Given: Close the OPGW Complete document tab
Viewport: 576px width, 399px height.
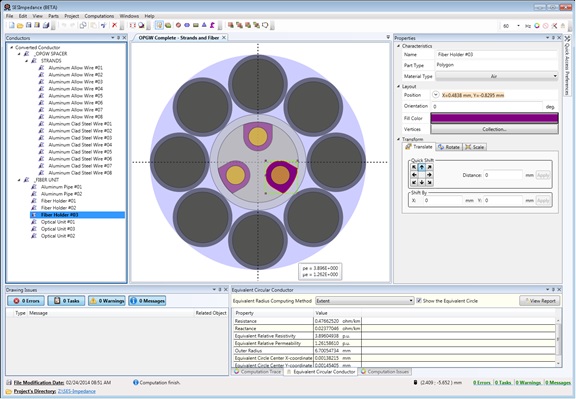Looking at the screenshot, I should (224, 37).
